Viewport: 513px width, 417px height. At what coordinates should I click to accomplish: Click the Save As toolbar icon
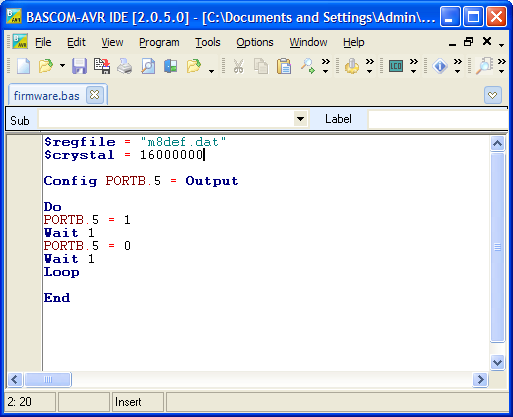coord(102,66)
